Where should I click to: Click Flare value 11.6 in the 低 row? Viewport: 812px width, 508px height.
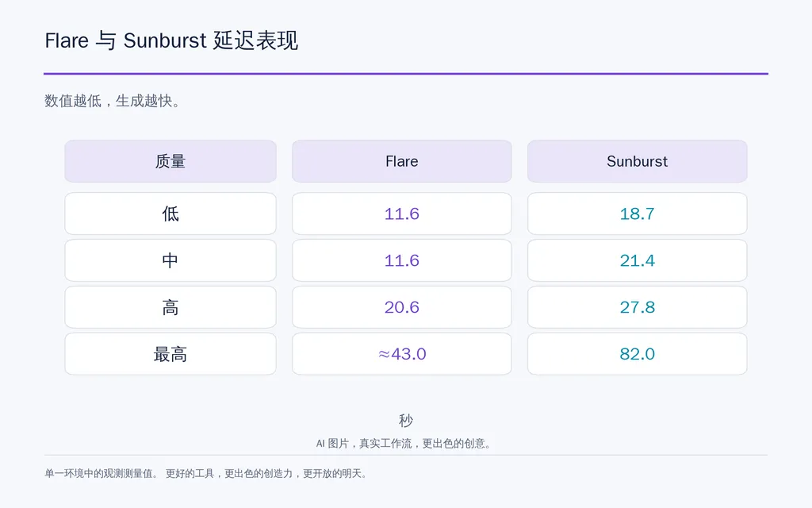[x=402, y=214]
